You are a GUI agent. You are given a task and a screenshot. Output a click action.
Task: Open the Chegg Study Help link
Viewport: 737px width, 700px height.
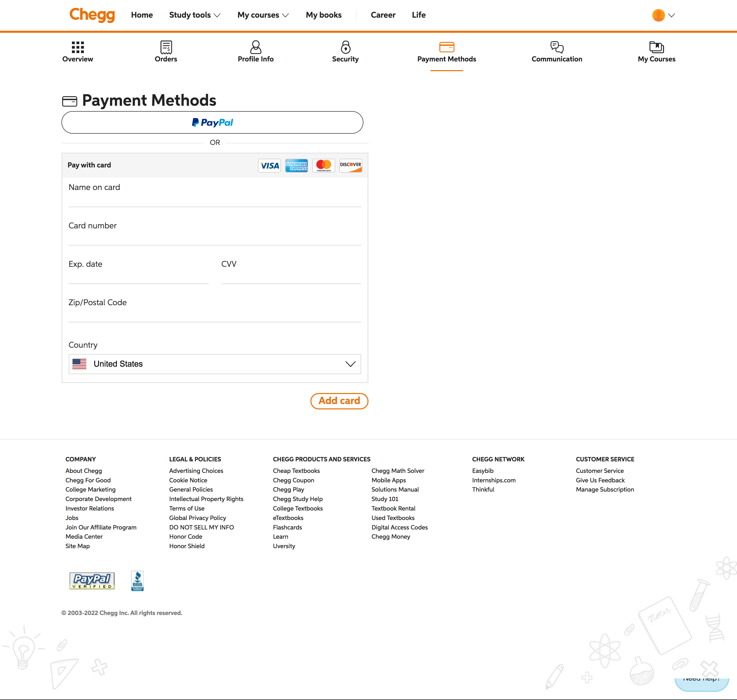298,499
